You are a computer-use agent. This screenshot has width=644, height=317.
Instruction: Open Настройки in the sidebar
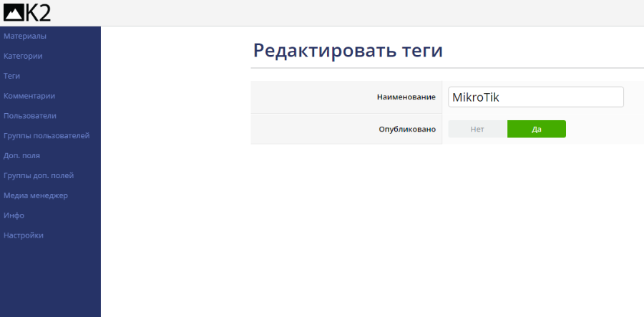click(x=24, y=235)
